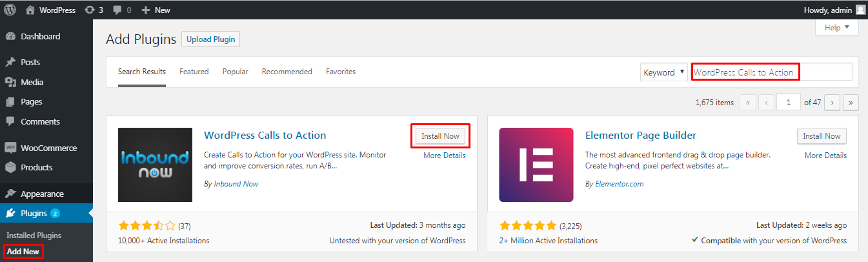Image resolution: width=868 pixels, height=262 pixels.
Task: Click the Elementor plugin logo thumbnail
Action: point(536,165)
